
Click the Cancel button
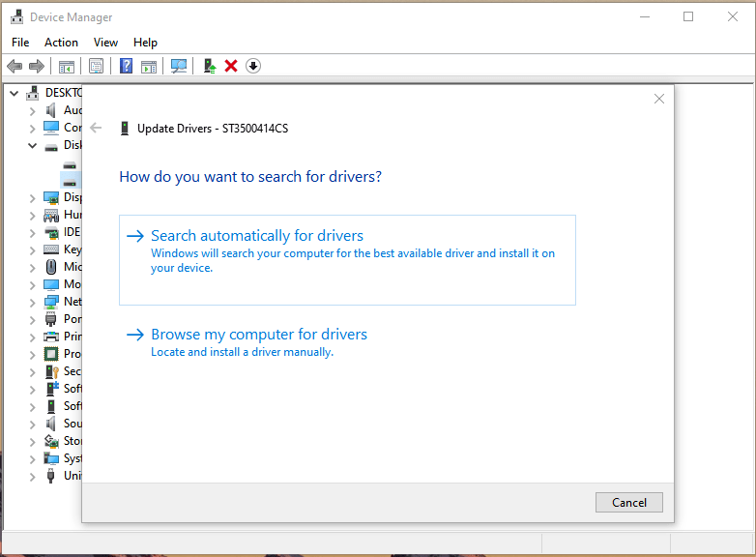click(x=628, y=503)
